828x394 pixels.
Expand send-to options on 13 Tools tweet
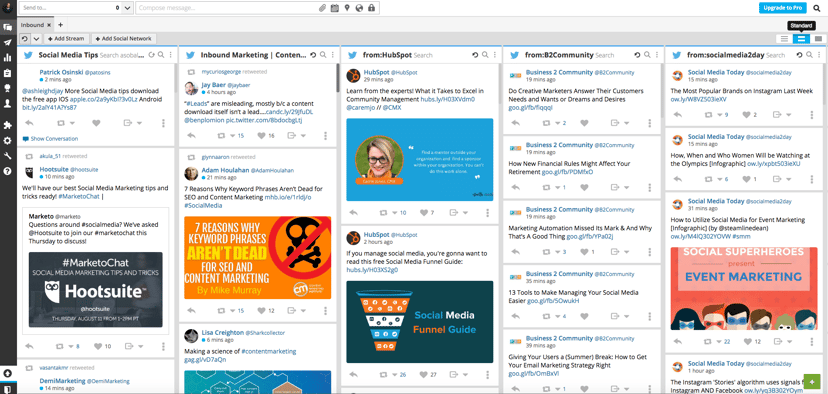[x=626, y=316]
